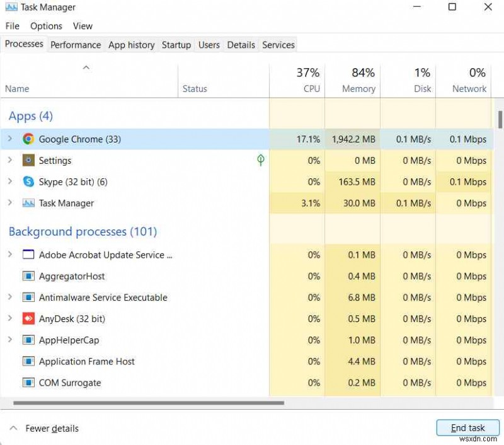Sort by the Disk column header

coord(408,81)
